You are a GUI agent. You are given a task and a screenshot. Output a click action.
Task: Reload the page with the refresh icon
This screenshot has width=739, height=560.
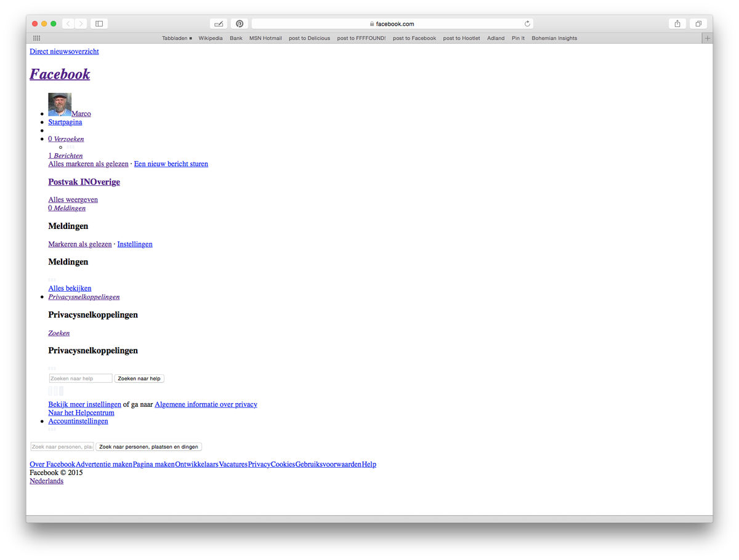[527, 24]
